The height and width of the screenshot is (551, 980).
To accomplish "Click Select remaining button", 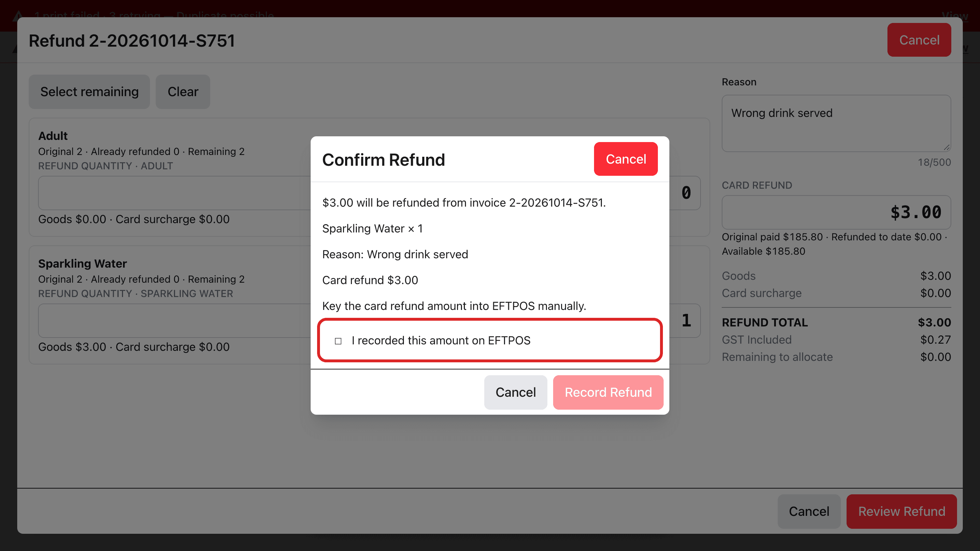I will pos(89,92).
